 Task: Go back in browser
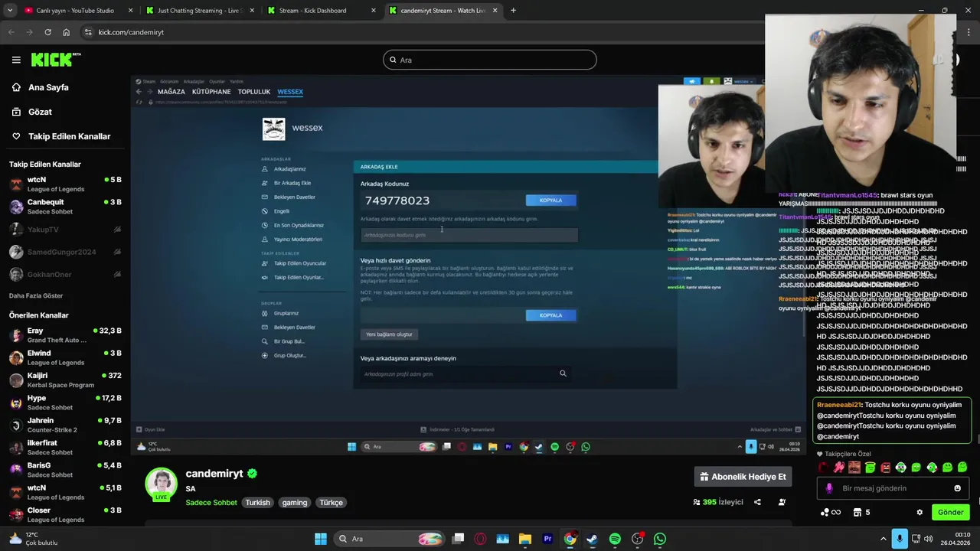11,32
